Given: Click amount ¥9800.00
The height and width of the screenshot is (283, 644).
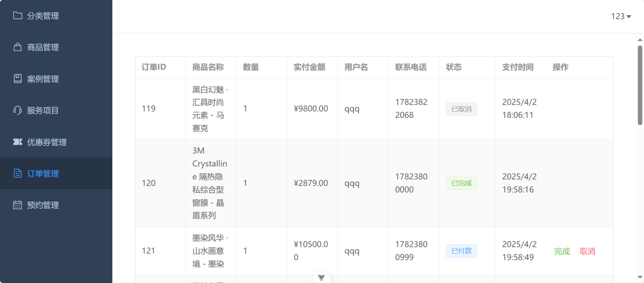Looking at the screenshot, I should click(x=311, y=109).
